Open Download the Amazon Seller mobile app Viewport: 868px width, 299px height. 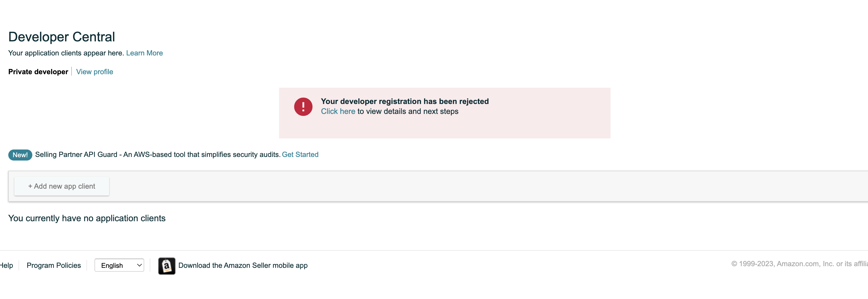pos(243,266)
